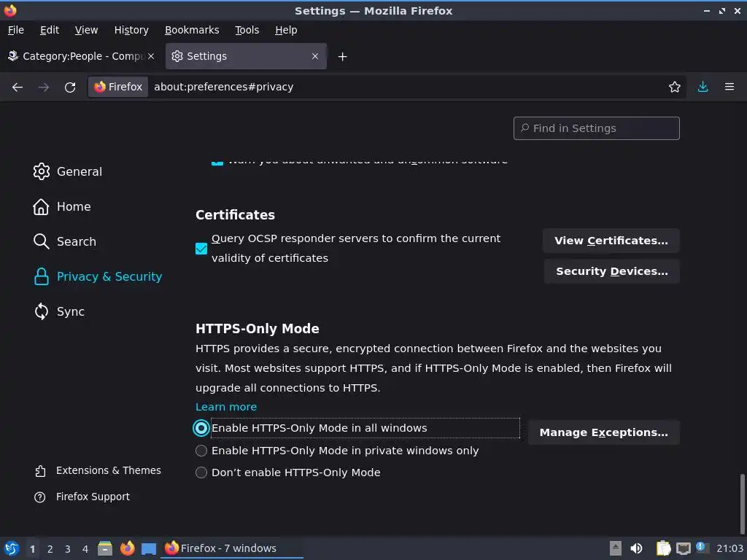Toggle the Query OCSP responder servers checkbox

pyautogui.click(x=201, y=249)
